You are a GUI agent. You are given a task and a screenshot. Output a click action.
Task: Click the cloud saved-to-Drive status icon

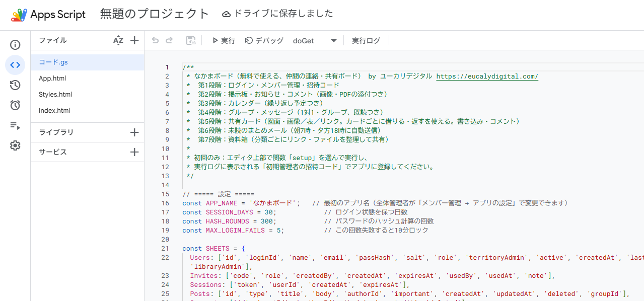pos(227,14)
